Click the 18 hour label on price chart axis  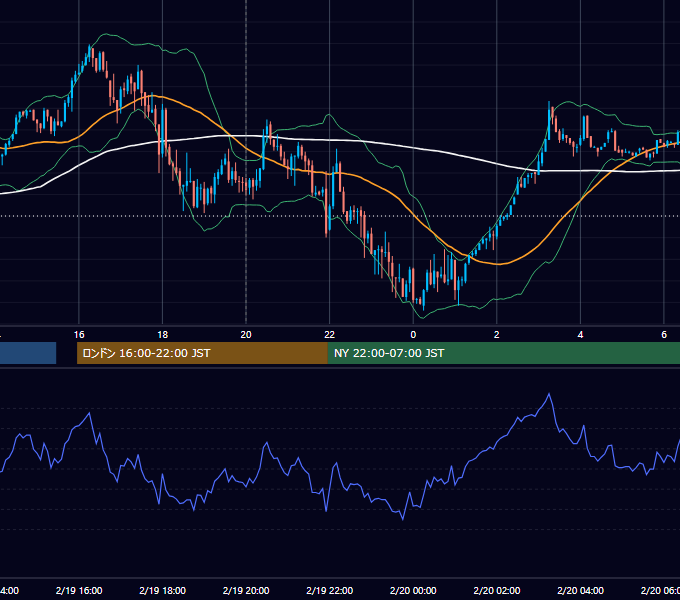coord(163,335)
